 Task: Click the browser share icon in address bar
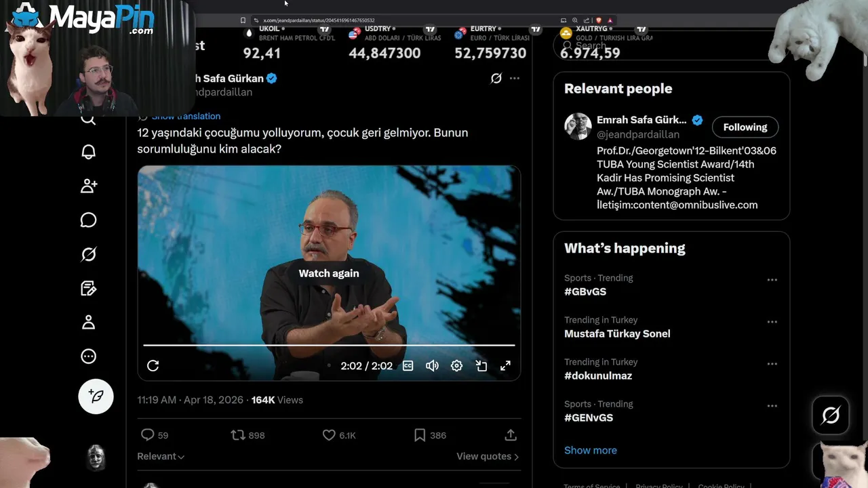[587, 20]
